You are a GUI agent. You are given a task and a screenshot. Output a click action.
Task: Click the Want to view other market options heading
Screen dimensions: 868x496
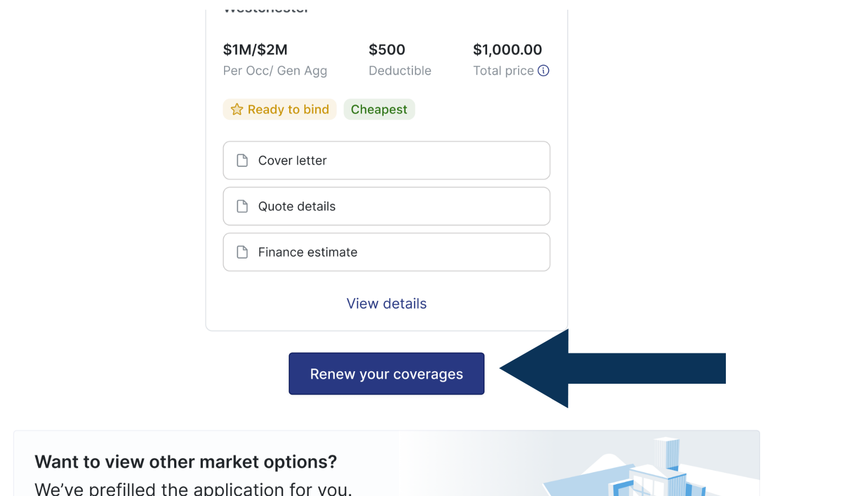(186, 462)
